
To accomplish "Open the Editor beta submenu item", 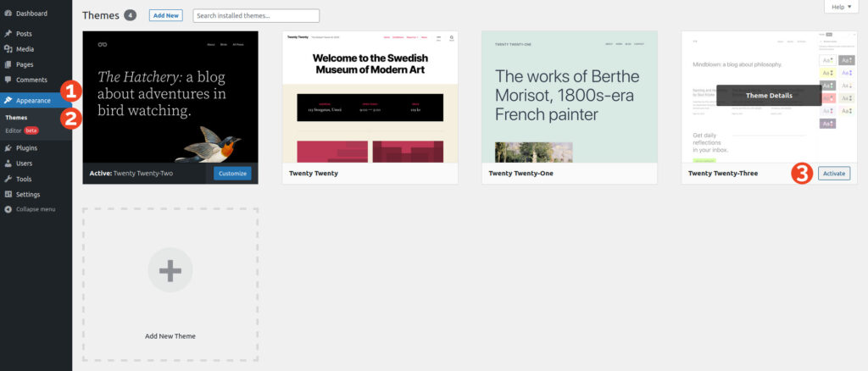I will point(21,131).
